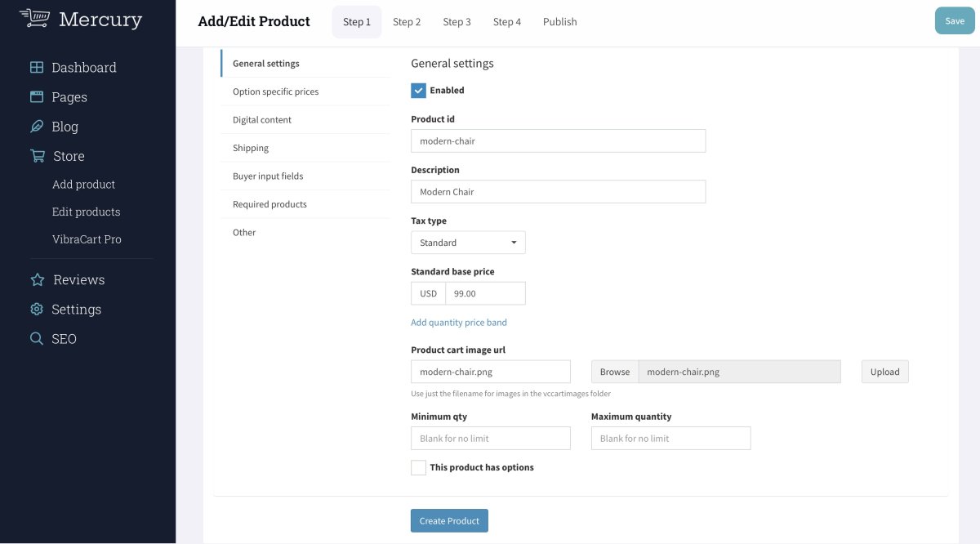Click the Mercury shopping cart logo icon
The width and height of the screenshot is (980, 544).
[34, 18]
